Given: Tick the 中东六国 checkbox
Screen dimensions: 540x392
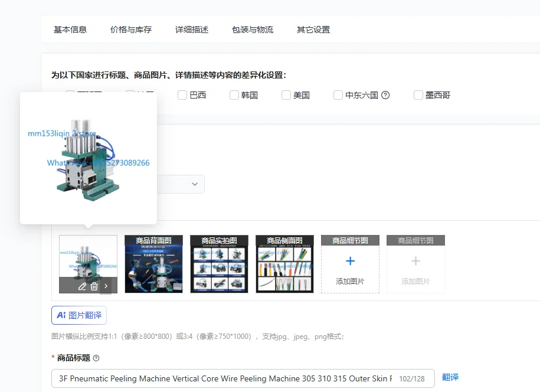Looking at the screenshot, I should (338, 95).
